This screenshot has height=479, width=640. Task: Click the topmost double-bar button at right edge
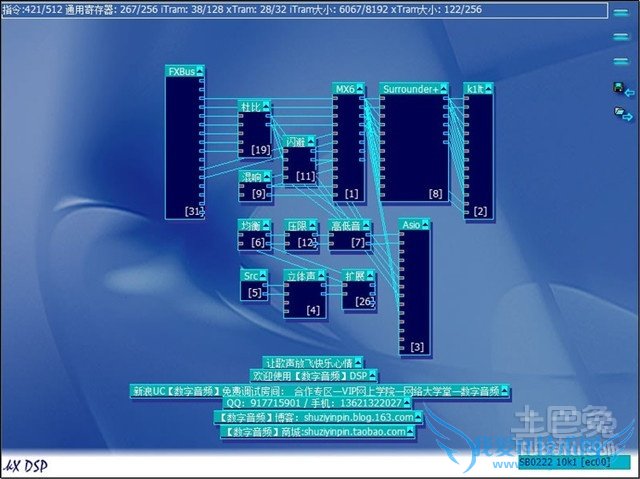(620, 13)
